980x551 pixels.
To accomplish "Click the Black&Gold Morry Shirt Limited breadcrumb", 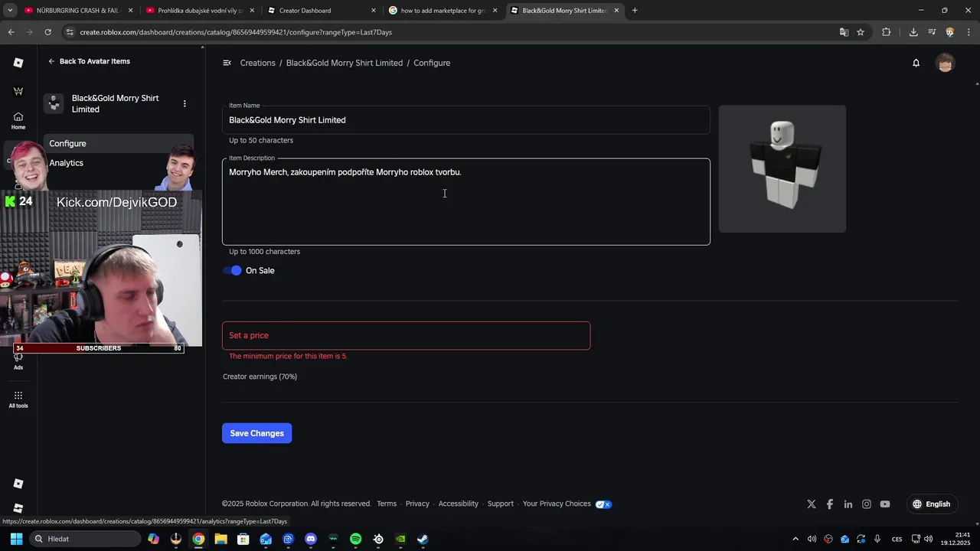I will (x=345, y=63).
